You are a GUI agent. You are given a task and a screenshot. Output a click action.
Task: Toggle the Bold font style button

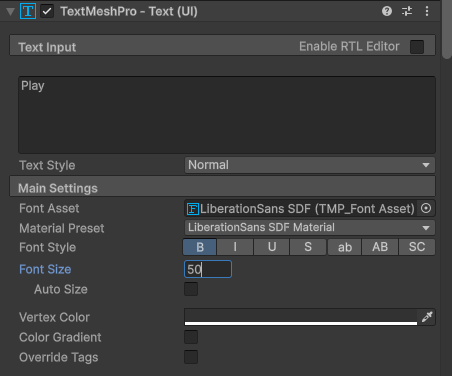coord(200,247)
